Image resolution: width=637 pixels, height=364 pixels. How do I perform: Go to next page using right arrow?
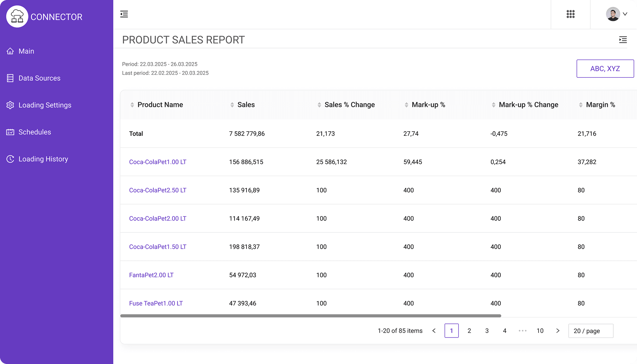coord(558,331)
